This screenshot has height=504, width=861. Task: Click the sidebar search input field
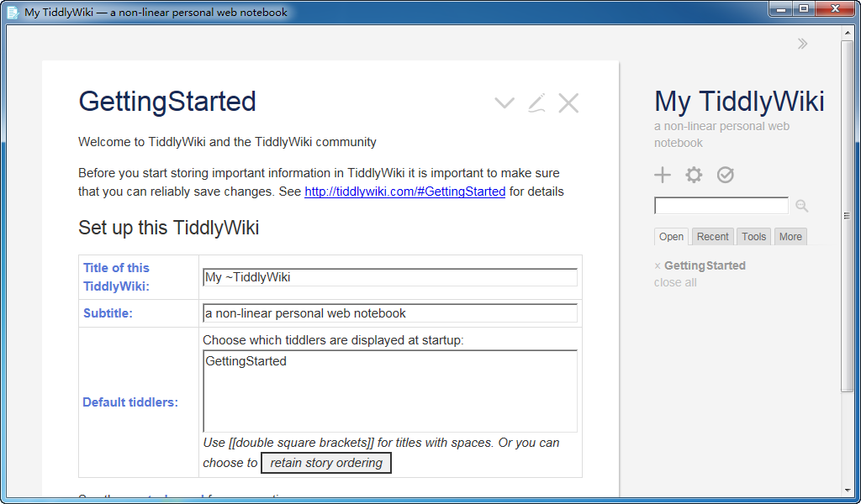pyautogui.click(x=721, y=206)
